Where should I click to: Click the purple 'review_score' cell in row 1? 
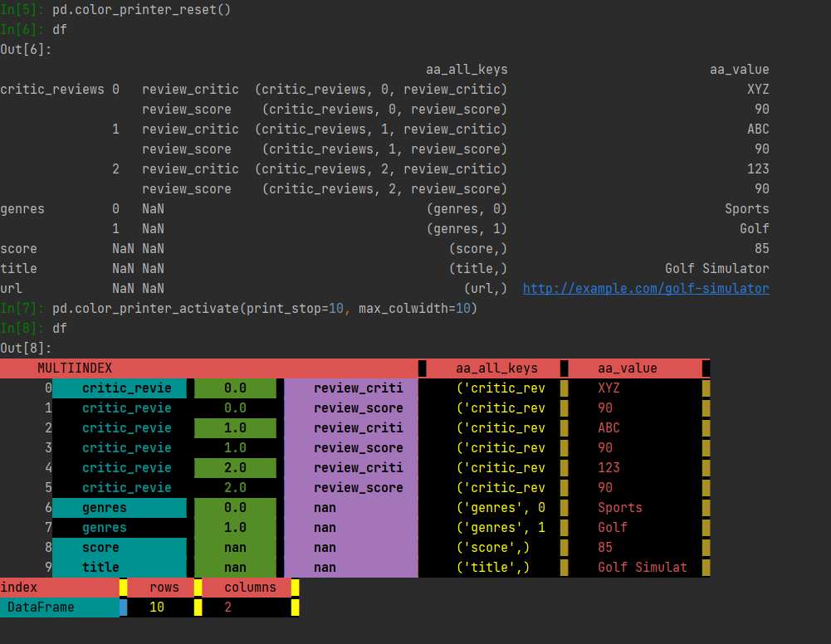[358, 408]
